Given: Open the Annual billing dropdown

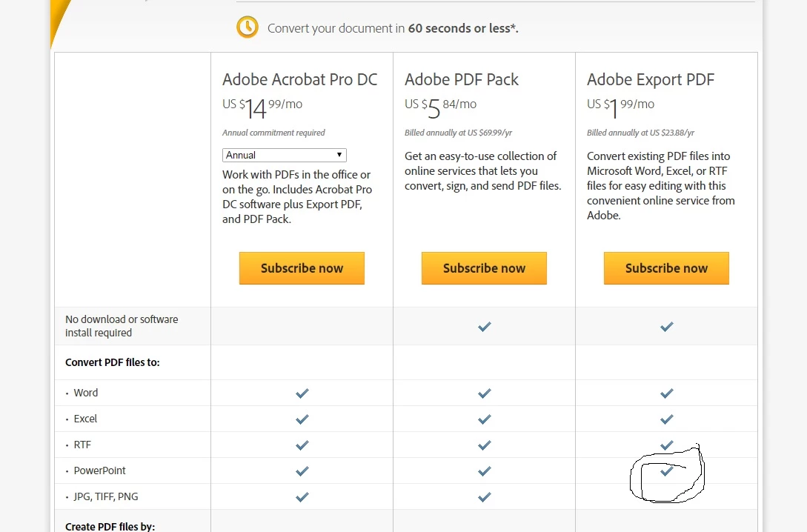Looking at the screenshot, I should point(285,155).
